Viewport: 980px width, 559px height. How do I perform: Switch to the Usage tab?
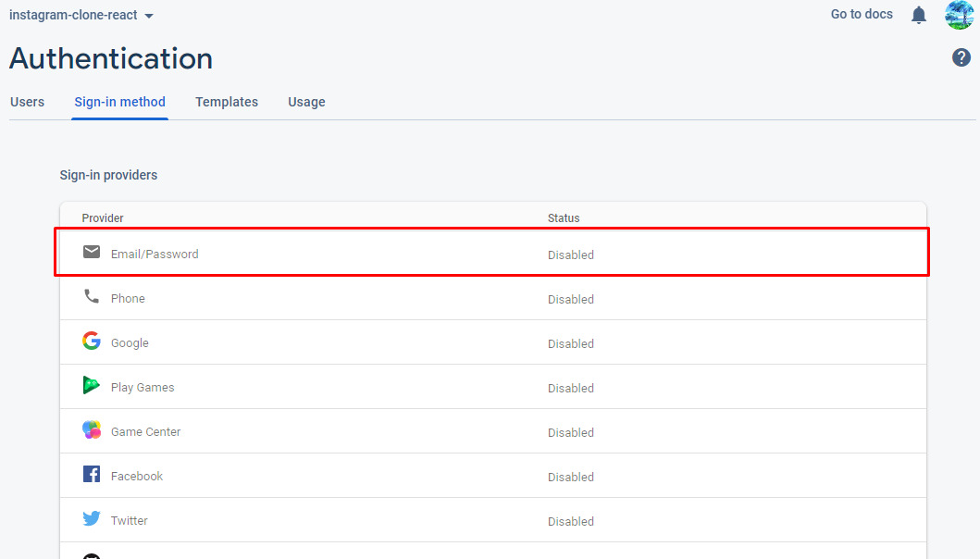306,102
